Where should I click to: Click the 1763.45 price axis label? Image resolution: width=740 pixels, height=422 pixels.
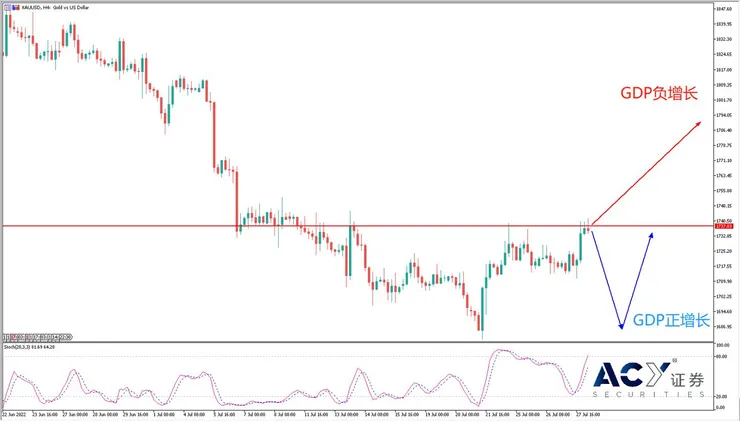[723, 176]
